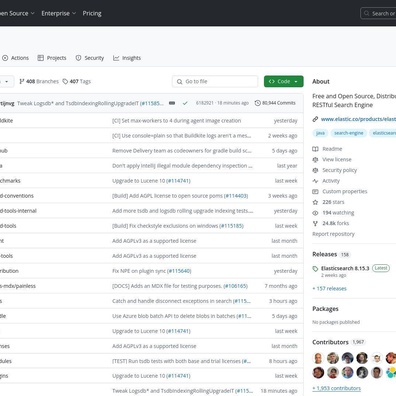View the 407 Tags list
Screen dimensions: 396x396
click(77, 81)
